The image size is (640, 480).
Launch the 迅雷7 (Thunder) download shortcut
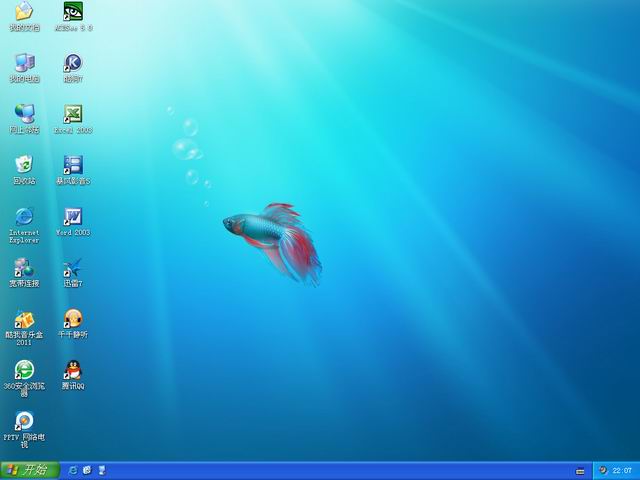tap(73, 268)
